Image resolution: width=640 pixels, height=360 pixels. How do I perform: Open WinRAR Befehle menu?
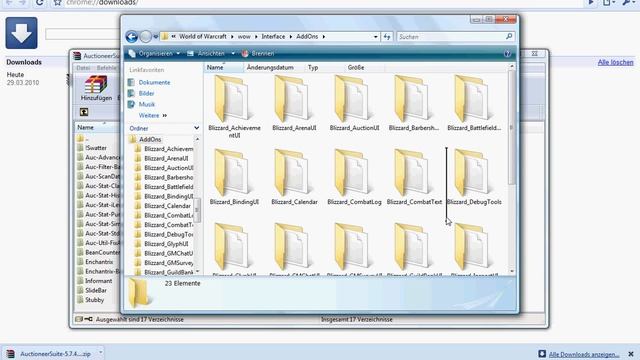click(107, 68)
